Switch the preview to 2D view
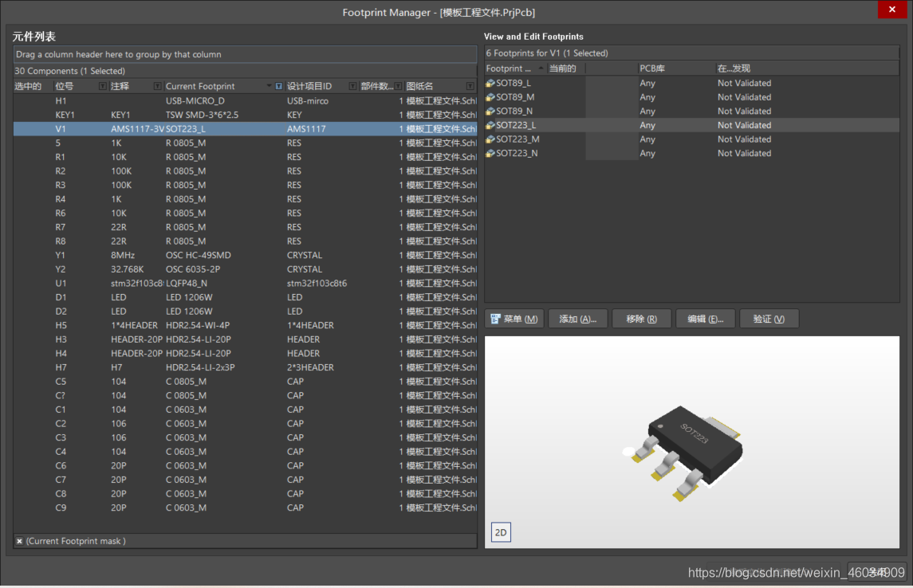The image size is (913, 588). tap(501, 533)
